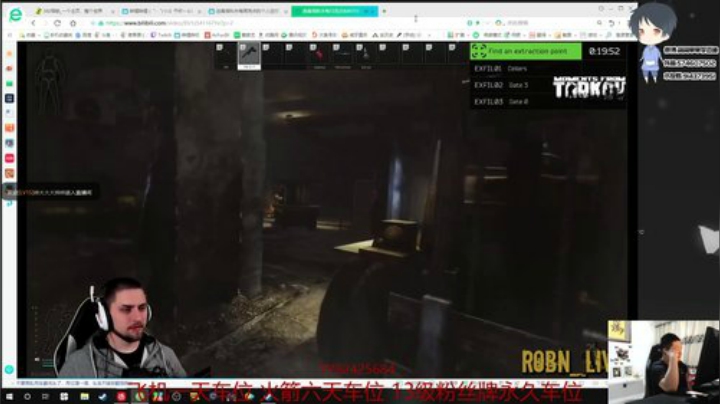This screenshot has width=720, height=404.
Task: Click the pink-red sidebar icon
Action: coord(9,158)
